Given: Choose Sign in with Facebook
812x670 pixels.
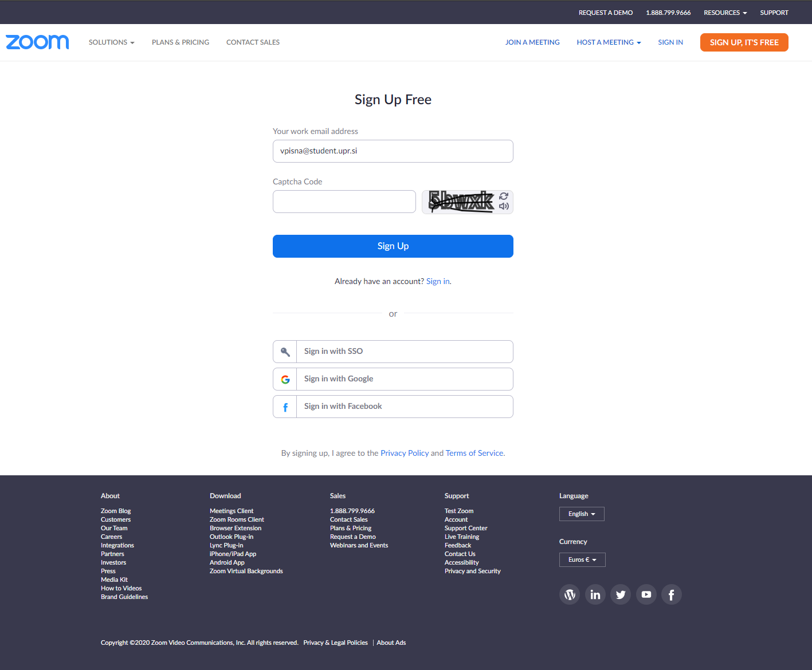Looking at the screenshot, I should (393, 407).
